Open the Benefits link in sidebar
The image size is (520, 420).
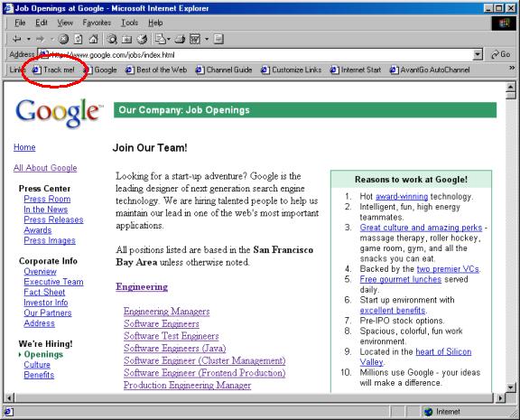pyautogui.click(x=39, y=375)
